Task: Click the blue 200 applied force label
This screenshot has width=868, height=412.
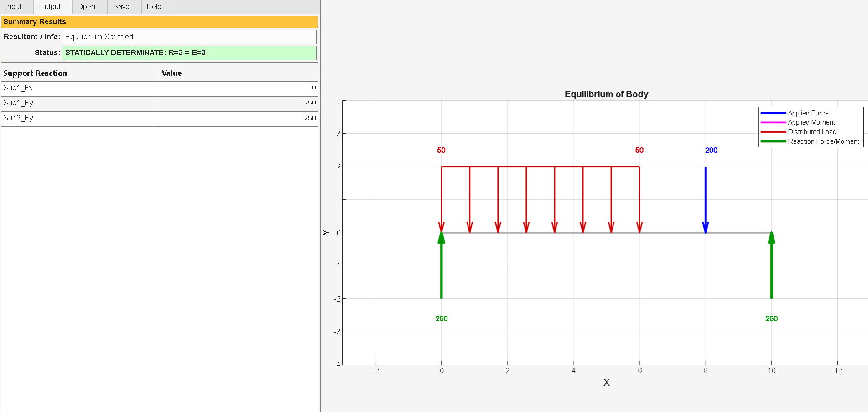Action: point(711,150)
